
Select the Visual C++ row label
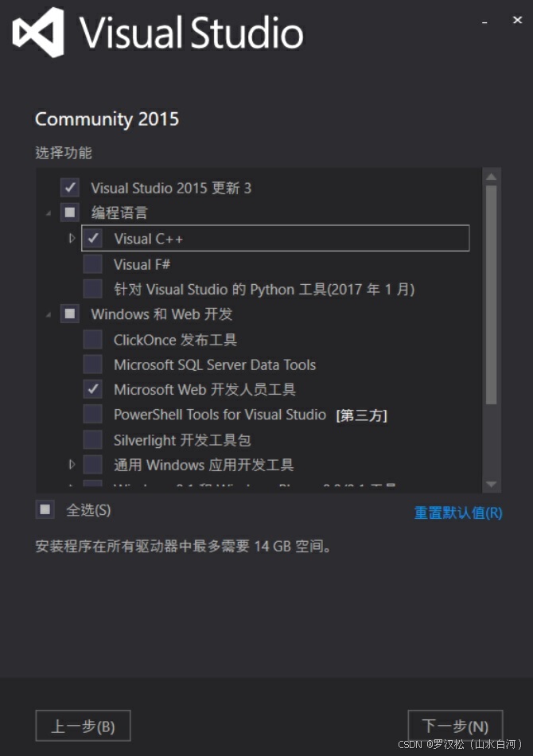149,239
